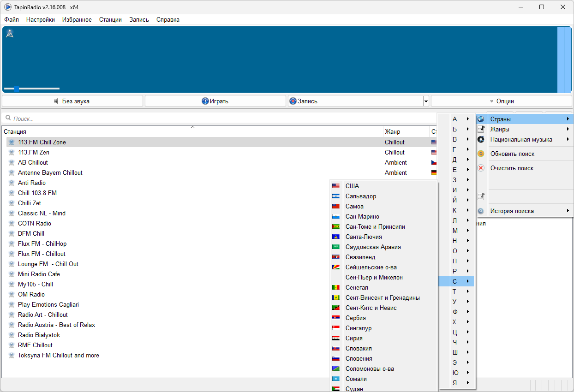This screenshot has height=392, width=574.
Task: Click the Сомали flag icon
Action: click(336, 379)
